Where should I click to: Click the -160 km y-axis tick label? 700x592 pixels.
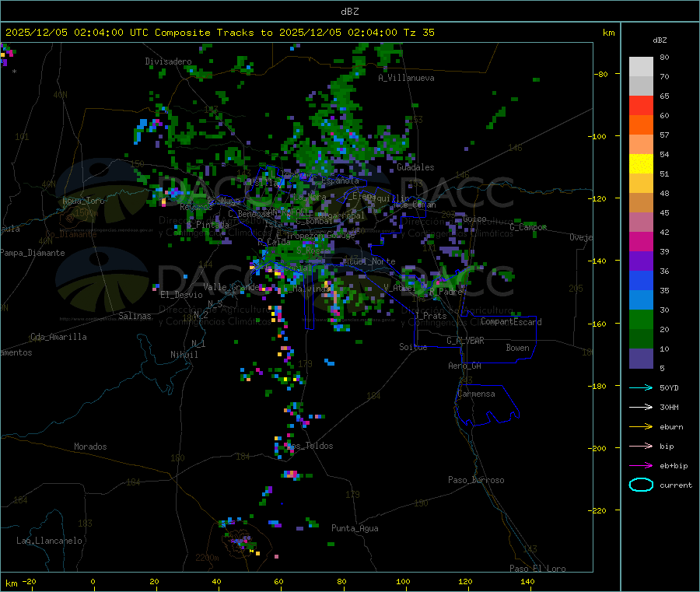click(599, 324)
